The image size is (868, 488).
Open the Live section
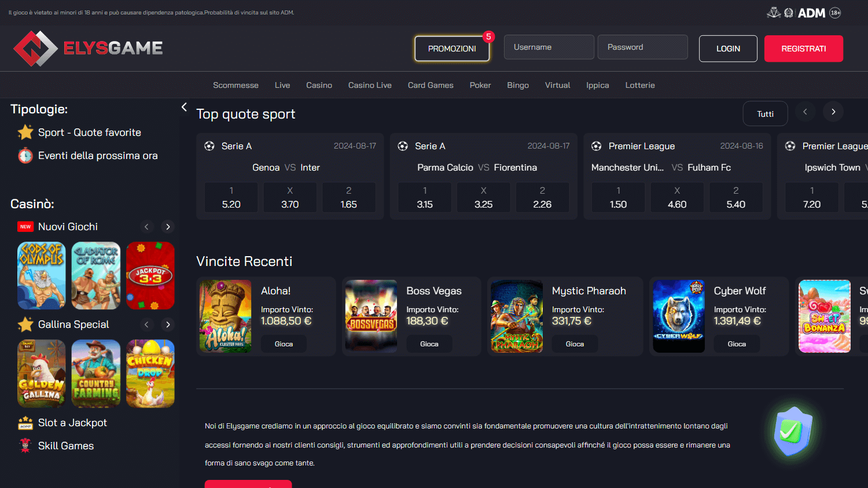coord(282,85)
